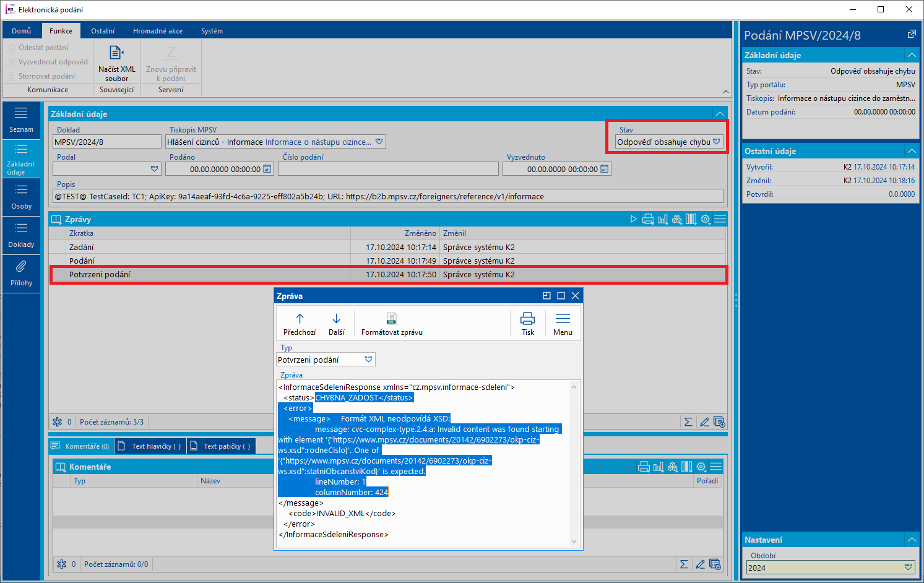Collapse the Základní údaje form section

(x=720, y=114)
